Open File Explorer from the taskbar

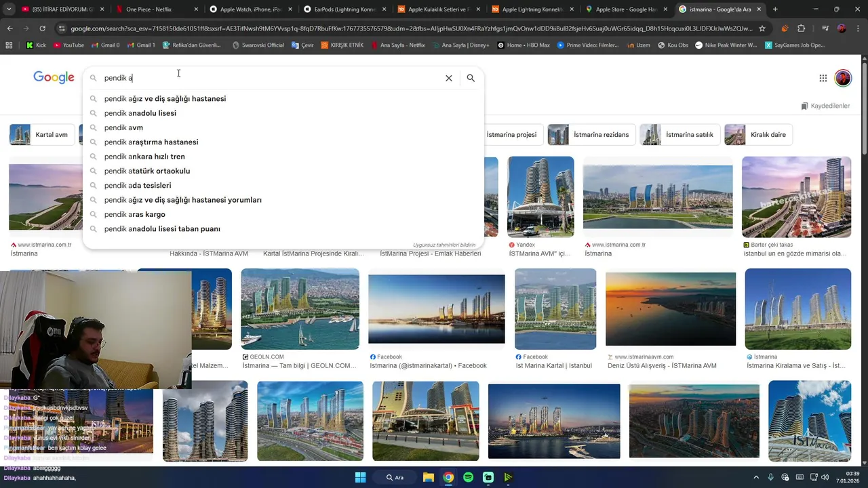(x=429, y=477)
